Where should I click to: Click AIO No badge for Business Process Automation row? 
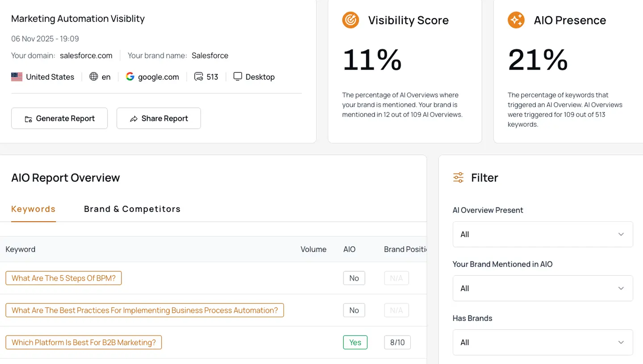click(x=354, y=310)
